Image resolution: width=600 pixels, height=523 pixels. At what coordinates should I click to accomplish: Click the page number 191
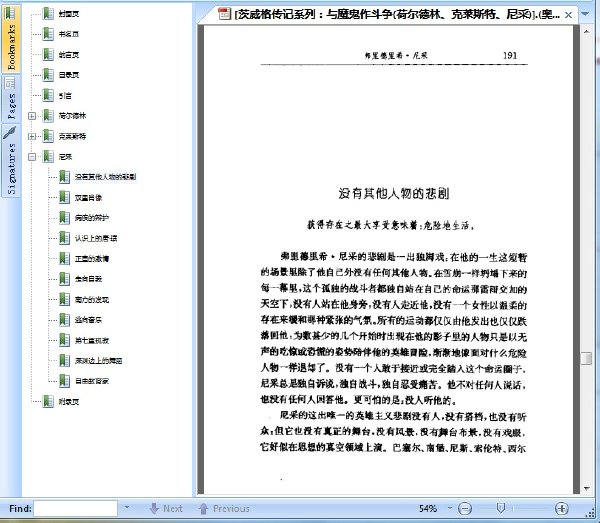[510, 55]
